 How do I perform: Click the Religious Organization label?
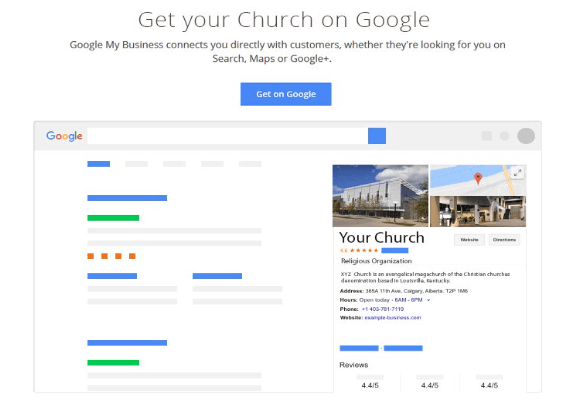376,261
